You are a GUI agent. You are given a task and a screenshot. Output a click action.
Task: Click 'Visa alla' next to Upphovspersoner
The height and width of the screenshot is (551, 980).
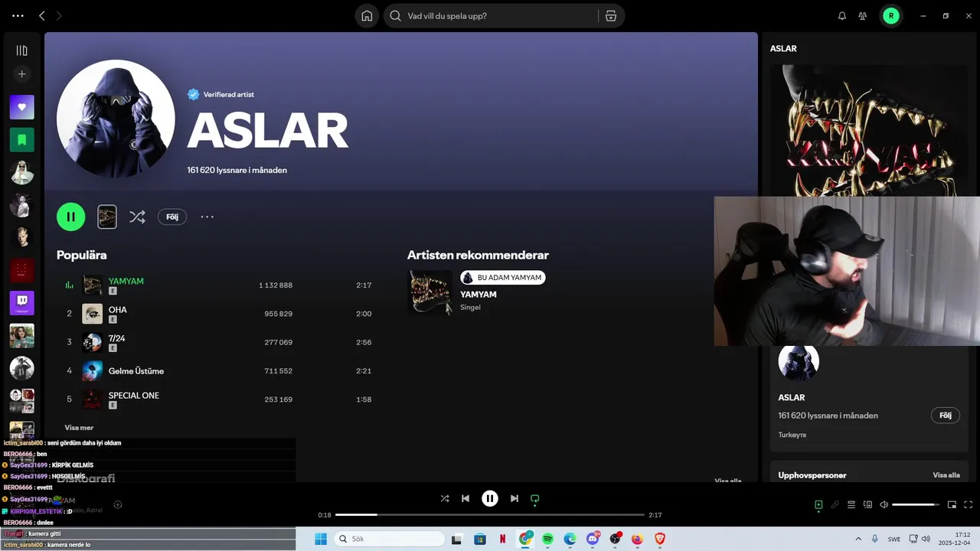tap(946, 475)
